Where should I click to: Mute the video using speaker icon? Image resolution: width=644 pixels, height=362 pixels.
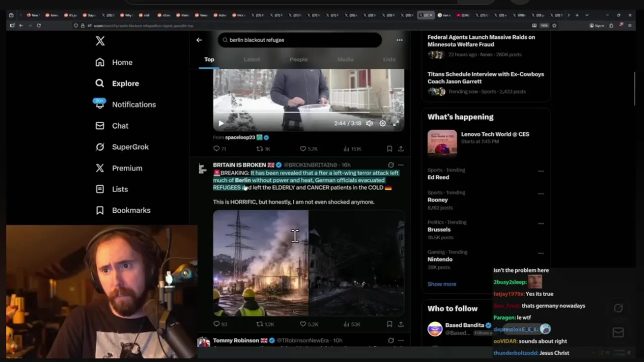369,123
